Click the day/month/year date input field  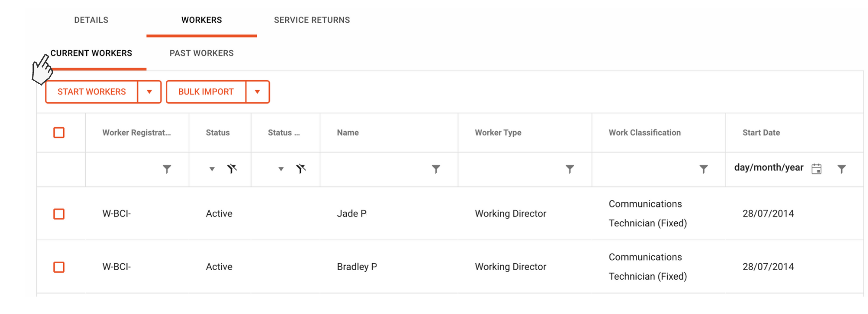click(x=768, y=168)
